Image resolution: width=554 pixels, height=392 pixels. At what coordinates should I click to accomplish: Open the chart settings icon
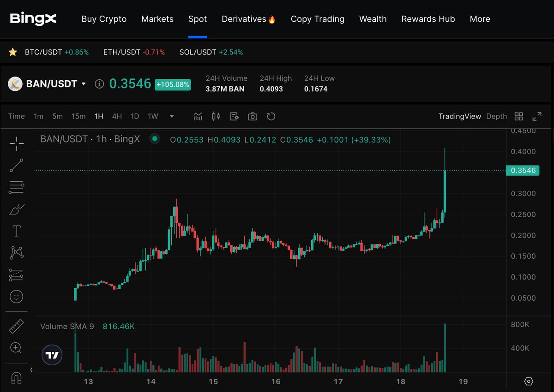[x=234, y=116]
